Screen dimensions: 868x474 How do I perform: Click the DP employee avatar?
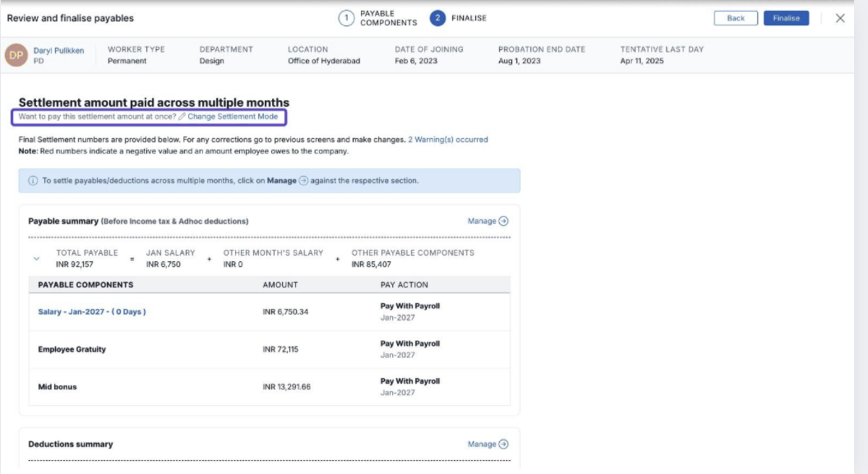[x=16, y=55]
